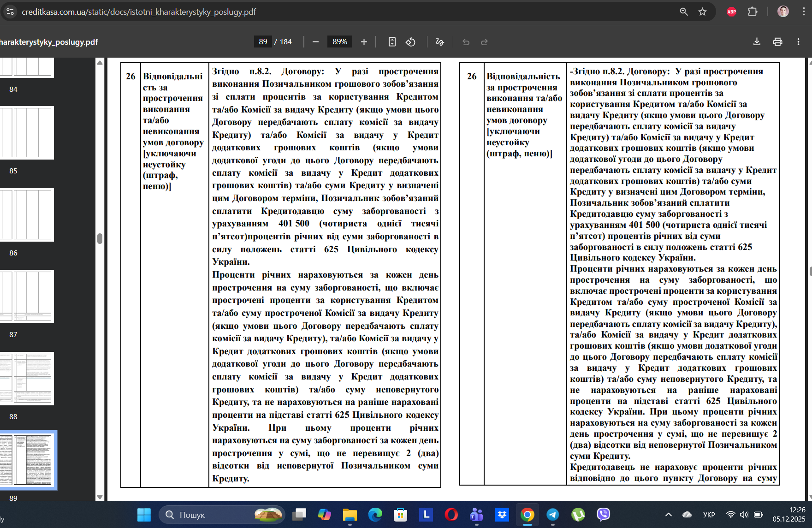Click the PDF zoom out minus button
Screen dimensions: 812x528
click(x=315, y=42)
